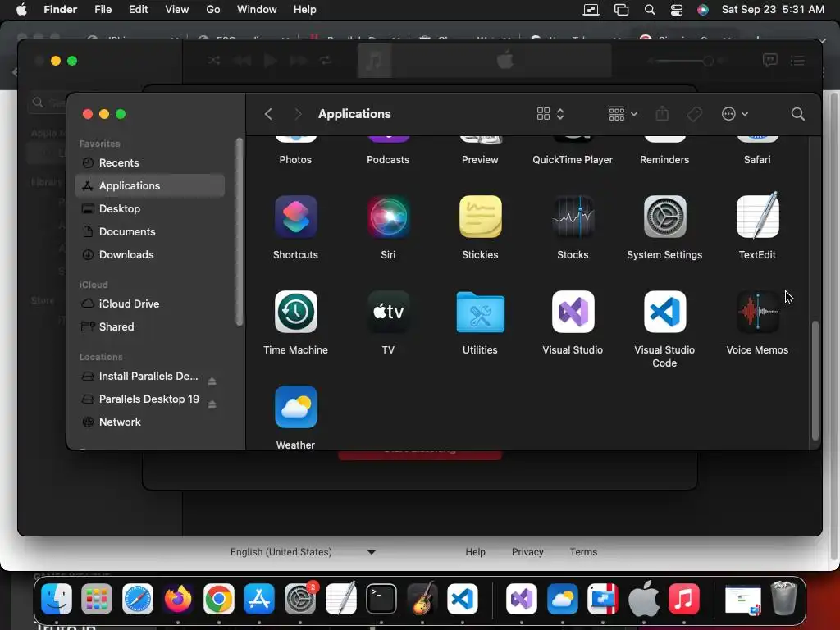
Task: Eject Install Parallels Desktop volume
Action: point(212,381)
